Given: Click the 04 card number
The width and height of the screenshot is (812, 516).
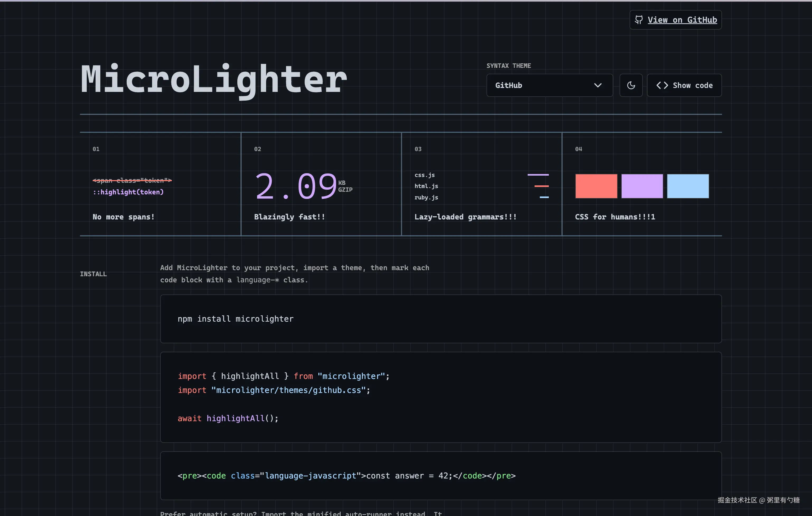Looking at the screenshot, I should [579, 149].
